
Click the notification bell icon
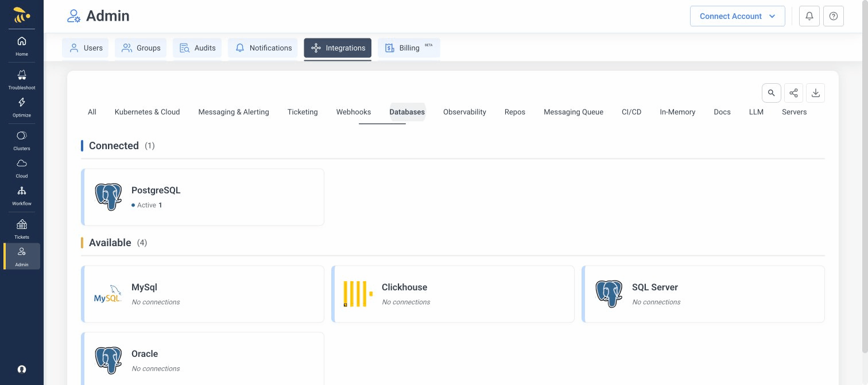point(809,16)
